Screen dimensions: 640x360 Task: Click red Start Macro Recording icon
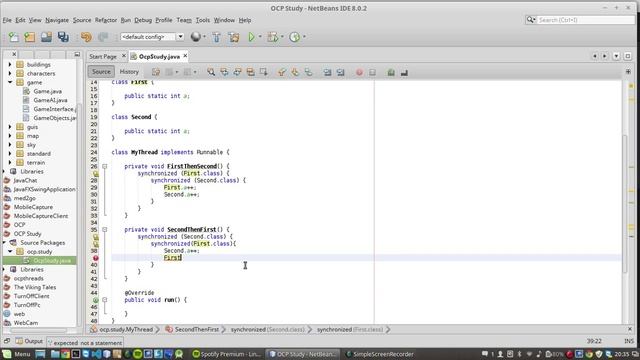click(359, 72)
